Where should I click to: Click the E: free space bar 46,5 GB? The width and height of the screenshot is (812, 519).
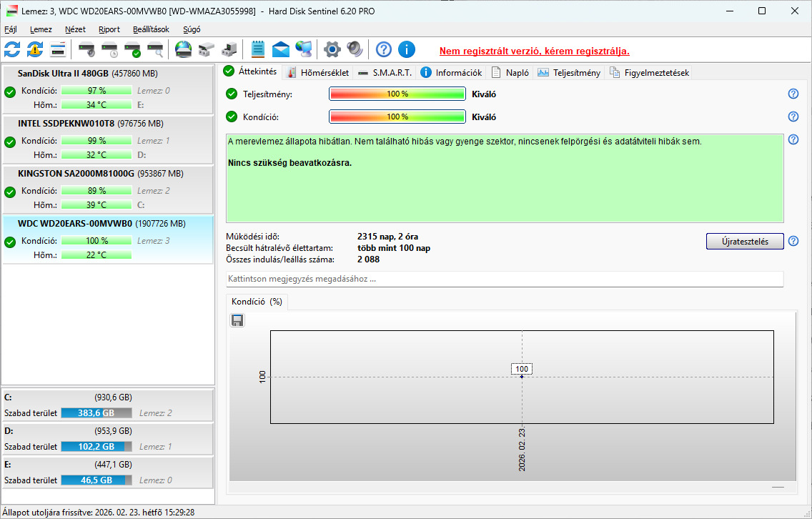[96, 480]
